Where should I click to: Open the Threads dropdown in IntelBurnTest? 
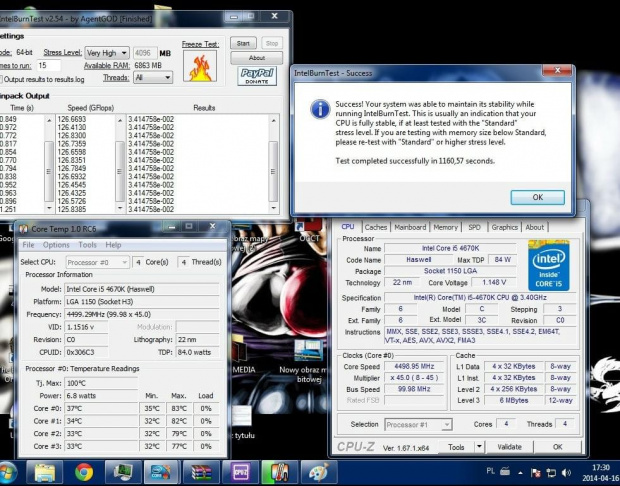(x=153, y=78)
